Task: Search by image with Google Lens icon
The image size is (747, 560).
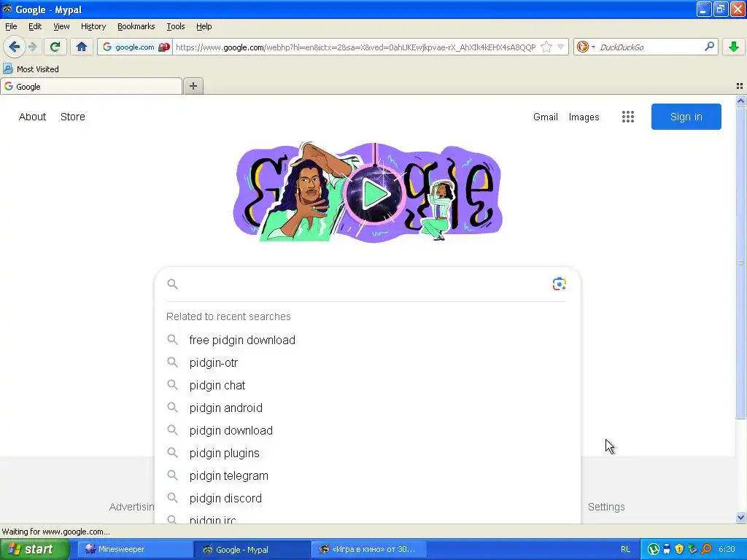Action: [559, 284]
